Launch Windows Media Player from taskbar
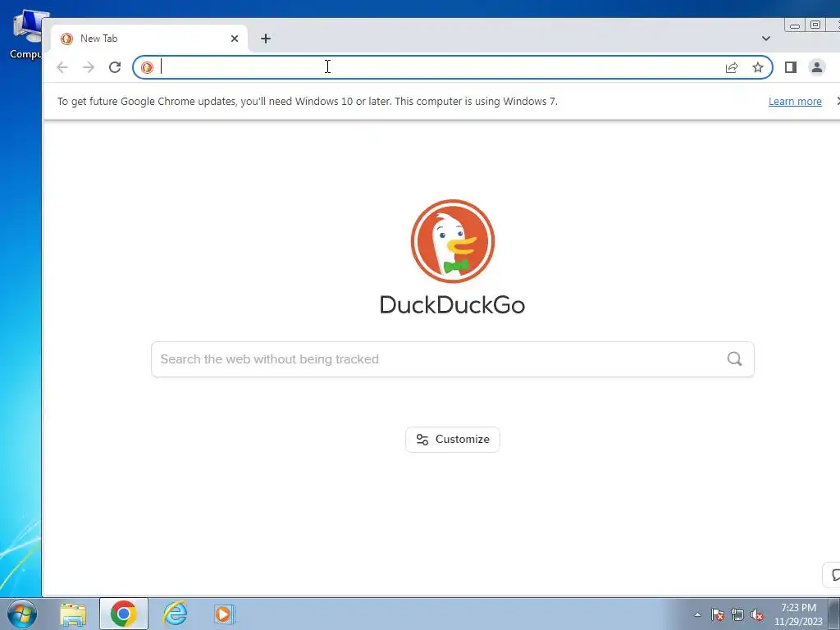The image size is (840, 630). coord(225,614)
